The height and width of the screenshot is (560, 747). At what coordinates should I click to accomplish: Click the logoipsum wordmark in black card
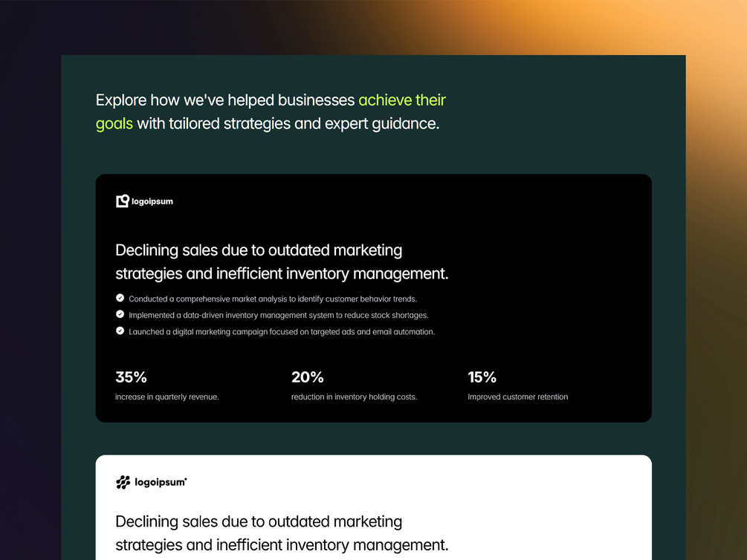(x=152, y=201)
